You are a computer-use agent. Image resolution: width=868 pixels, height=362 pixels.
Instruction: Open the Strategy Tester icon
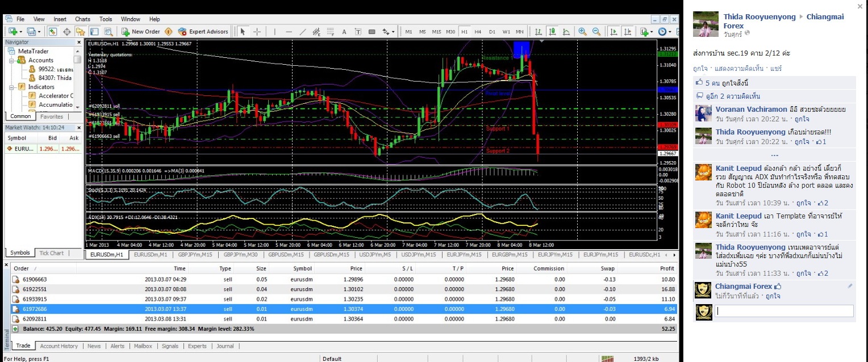[108, 32]
